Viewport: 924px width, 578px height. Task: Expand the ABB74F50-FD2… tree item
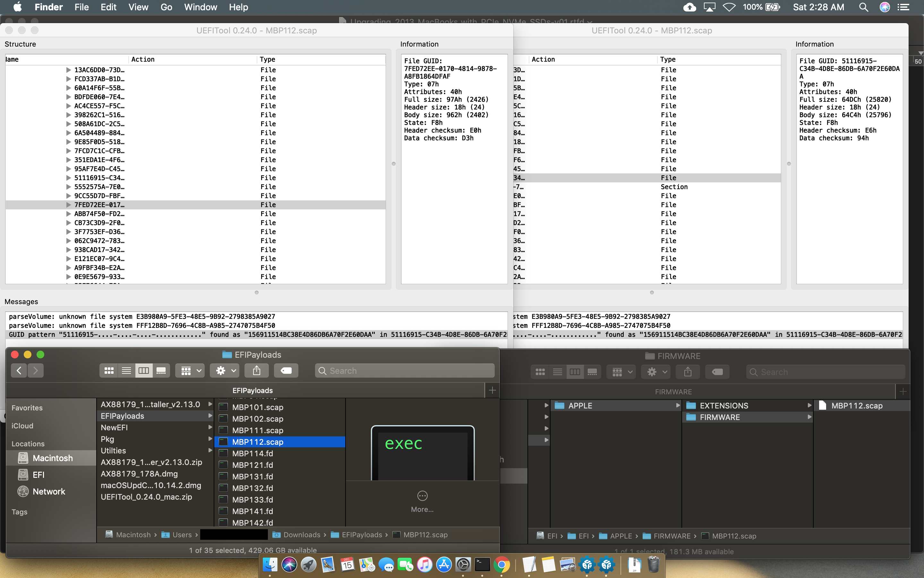coord(68,214)
